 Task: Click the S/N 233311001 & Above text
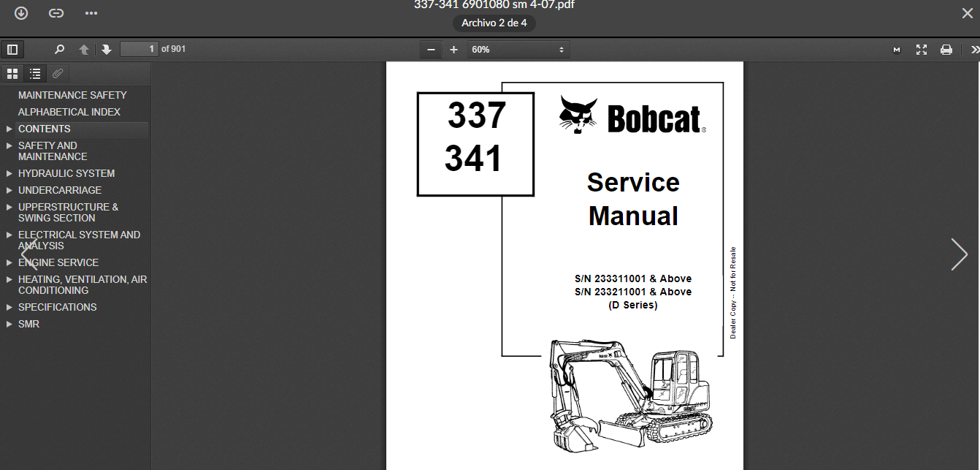pos(633,278)
